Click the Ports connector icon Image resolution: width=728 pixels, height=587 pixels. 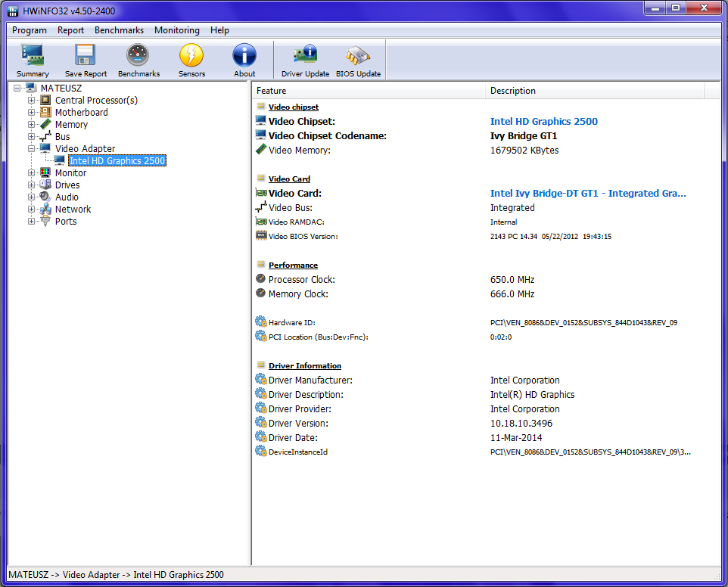click(45, 221)
